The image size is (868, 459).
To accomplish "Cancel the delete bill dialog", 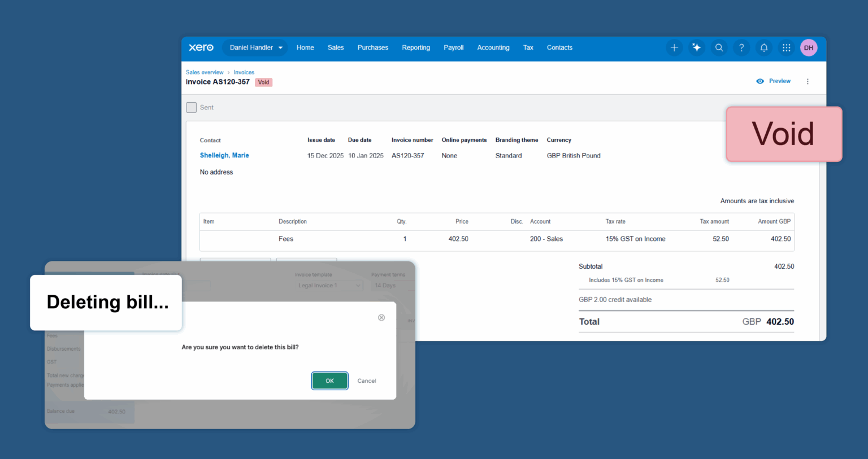I will click(367, 381).
